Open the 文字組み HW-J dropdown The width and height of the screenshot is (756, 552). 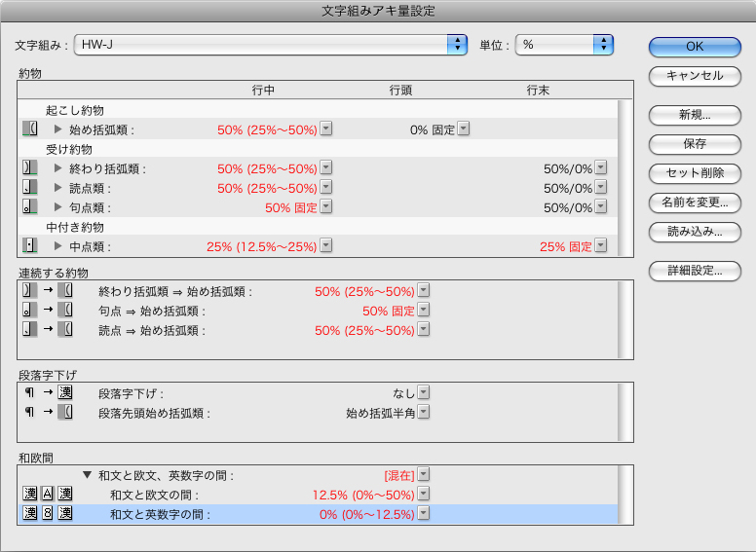click(x=271, y=45)
